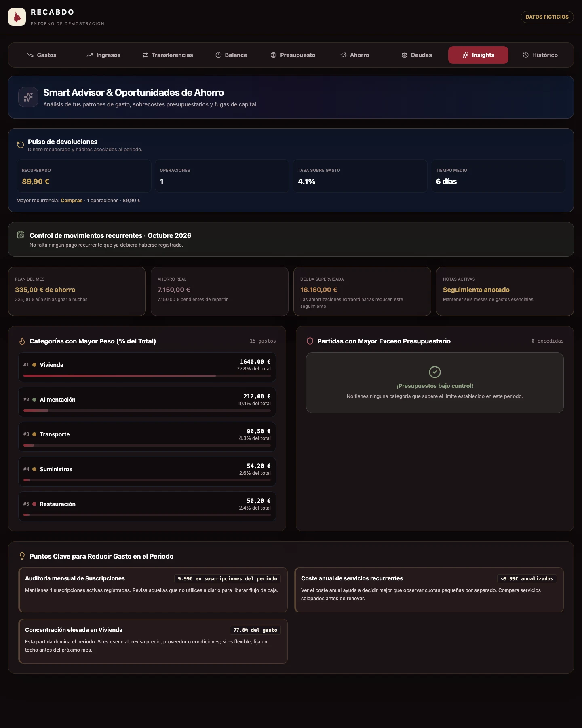Open the Ahorro tab
Viewport: 582px width, 728px height.
355,55
